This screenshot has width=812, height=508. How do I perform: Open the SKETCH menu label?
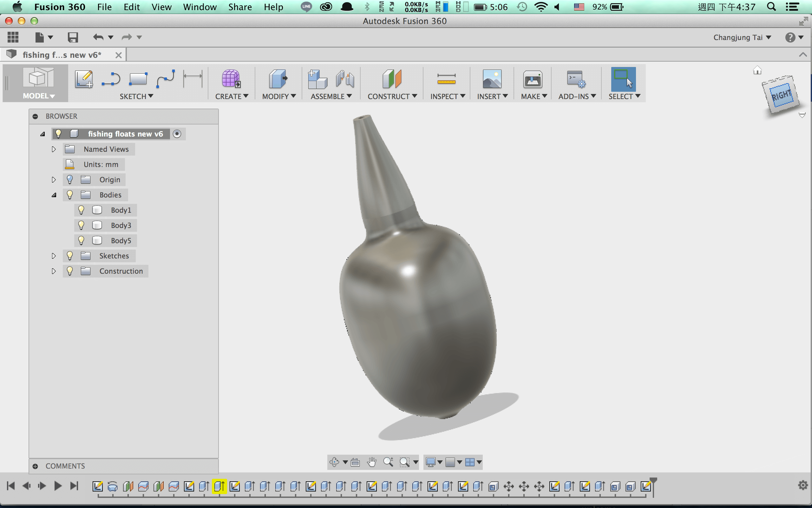point(136,97)
